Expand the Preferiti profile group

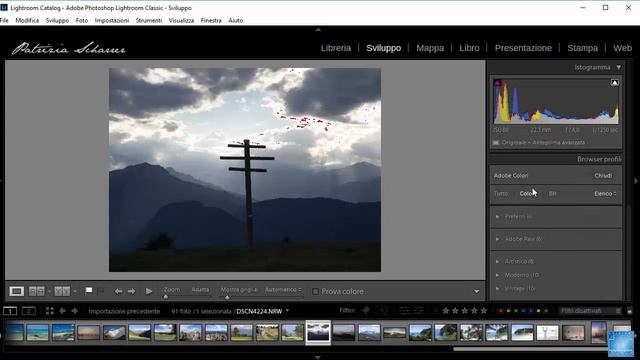point(498,216)
